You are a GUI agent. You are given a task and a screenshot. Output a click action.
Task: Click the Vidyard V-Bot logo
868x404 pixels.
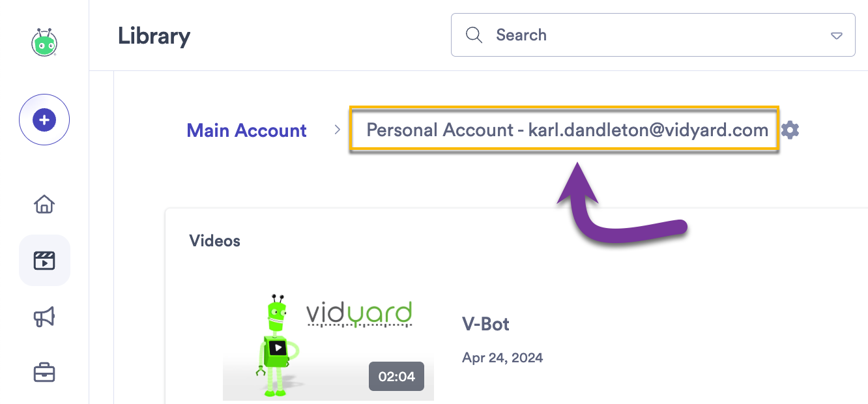tap(44, 42)
